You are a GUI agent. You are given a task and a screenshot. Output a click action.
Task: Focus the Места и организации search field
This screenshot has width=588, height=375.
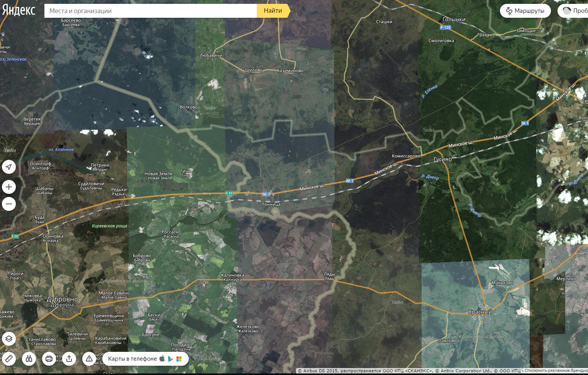[151, 11]
